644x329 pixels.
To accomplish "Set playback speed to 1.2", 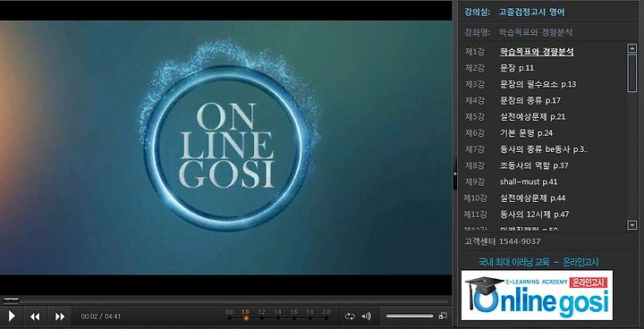I will point(261,315).
